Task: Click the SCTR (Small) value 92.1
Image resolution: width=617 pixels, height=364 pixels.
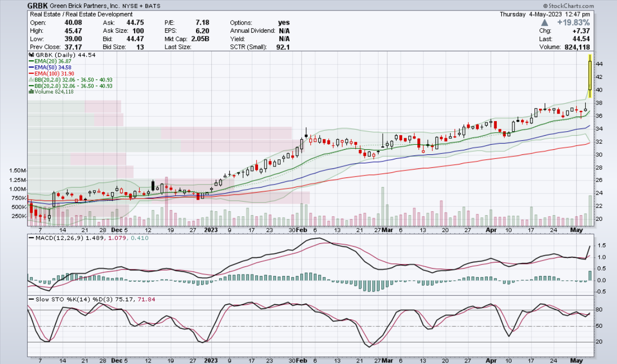Action: (x=283, y=47)
